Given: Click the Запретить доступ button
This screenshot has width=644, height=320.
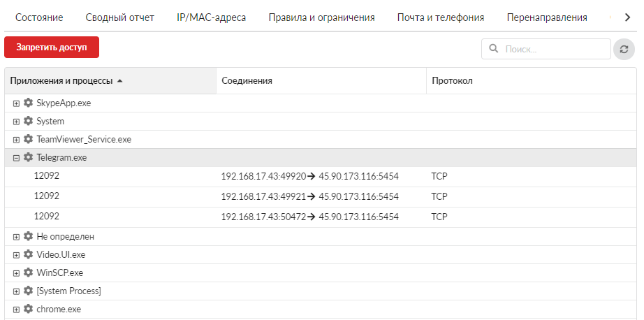Looking at the screenshot, I should (52, 48).
